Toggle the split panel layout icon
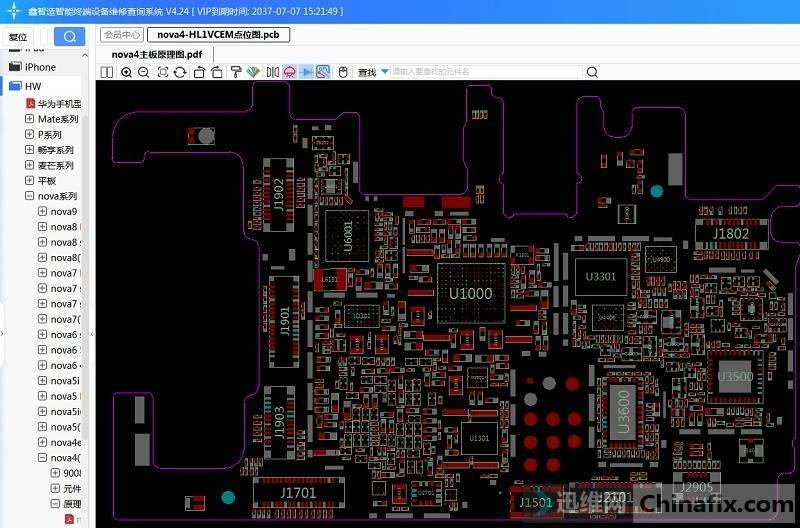The width and height of the screenshot is (800, 528). [108, 72]
